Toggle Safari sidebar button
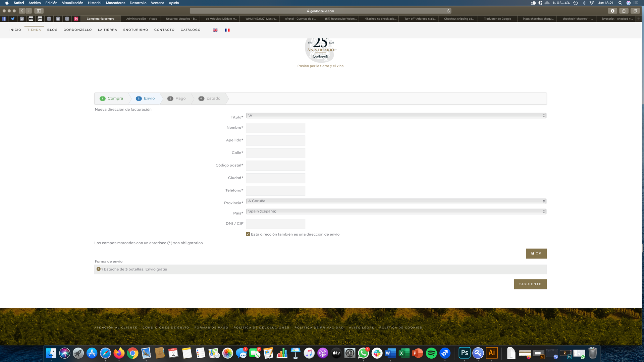This screenshot has height=362, width=644. coord(39,11)
